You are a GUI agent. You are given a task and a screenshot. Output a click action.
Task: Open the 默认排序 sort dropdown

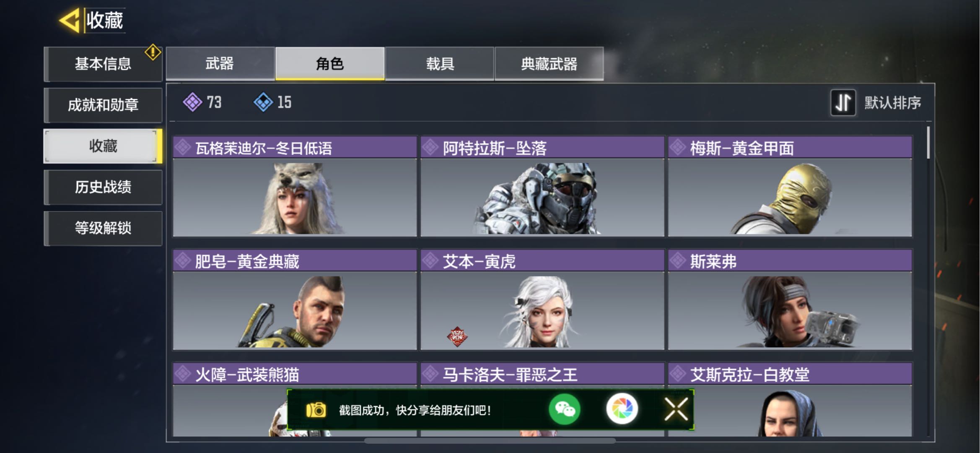892,102
